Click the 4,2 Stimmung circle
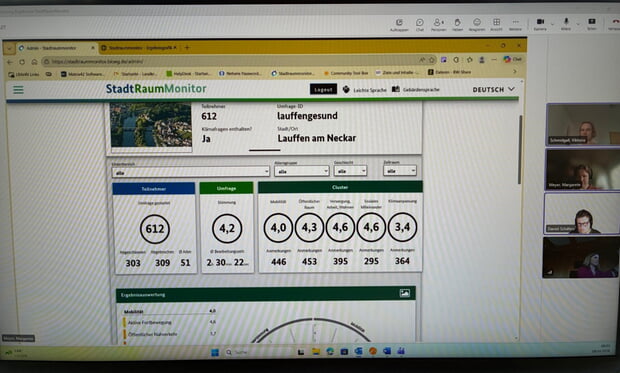This screenshot has width=620, height=373. [x=227, y=228]
